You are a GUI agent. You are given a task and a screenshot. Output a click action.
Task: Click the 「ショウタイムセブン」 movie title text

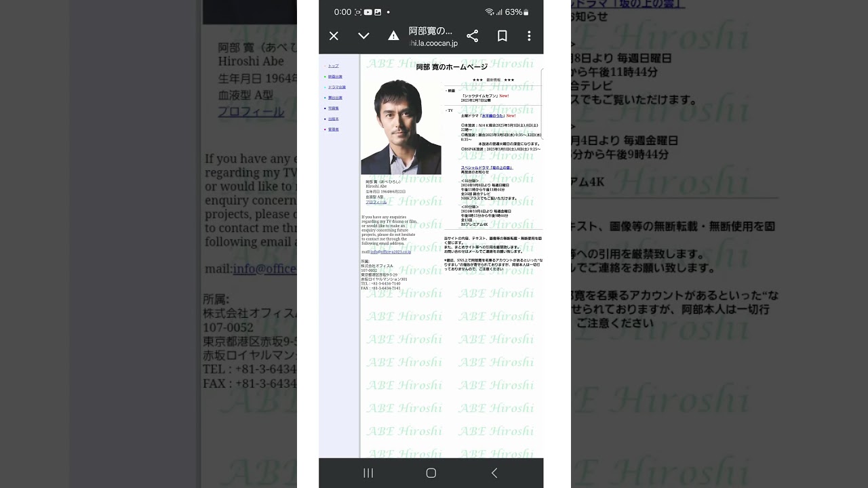(x=479, y=96)
